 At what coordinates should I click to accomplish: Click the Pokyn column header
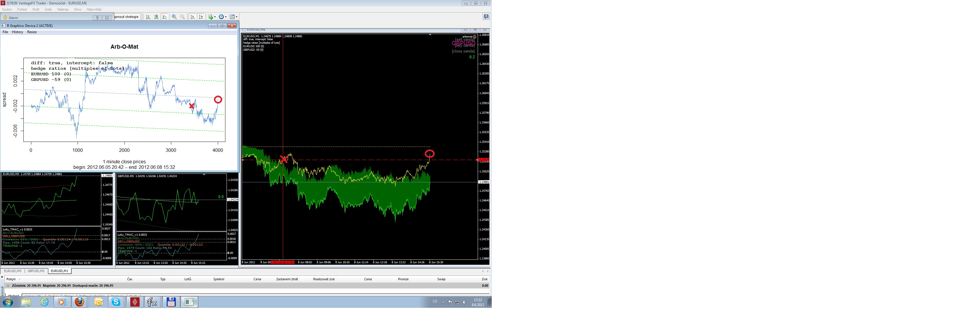(11, 279)
